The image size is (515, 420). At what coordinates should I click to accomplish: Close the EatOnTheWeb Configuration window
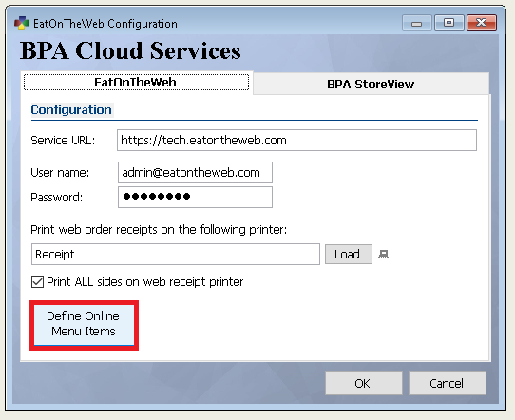tap(482, 23)
